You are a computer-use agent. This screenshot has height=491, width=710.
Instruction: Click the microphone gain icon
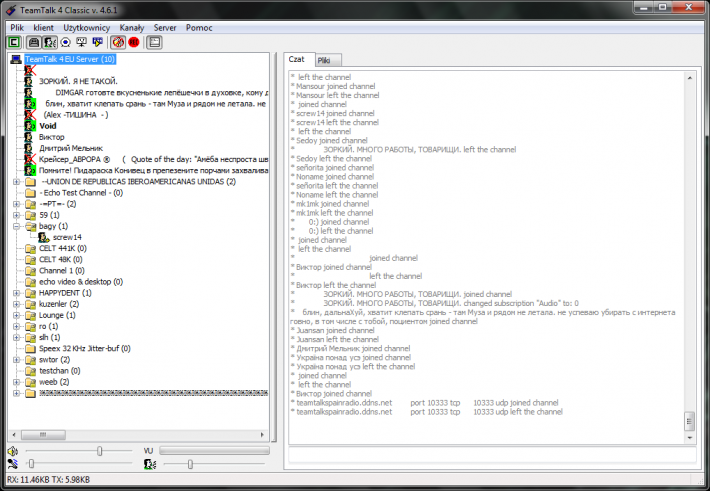pos(13,464)
